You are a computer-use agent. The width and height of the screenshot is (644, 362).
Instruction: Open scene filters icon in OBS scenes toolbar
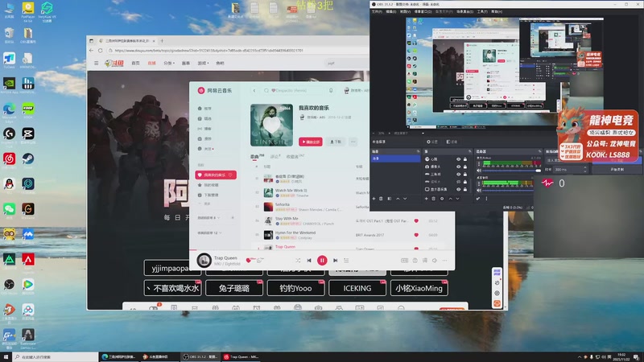[x=389, y=199]
